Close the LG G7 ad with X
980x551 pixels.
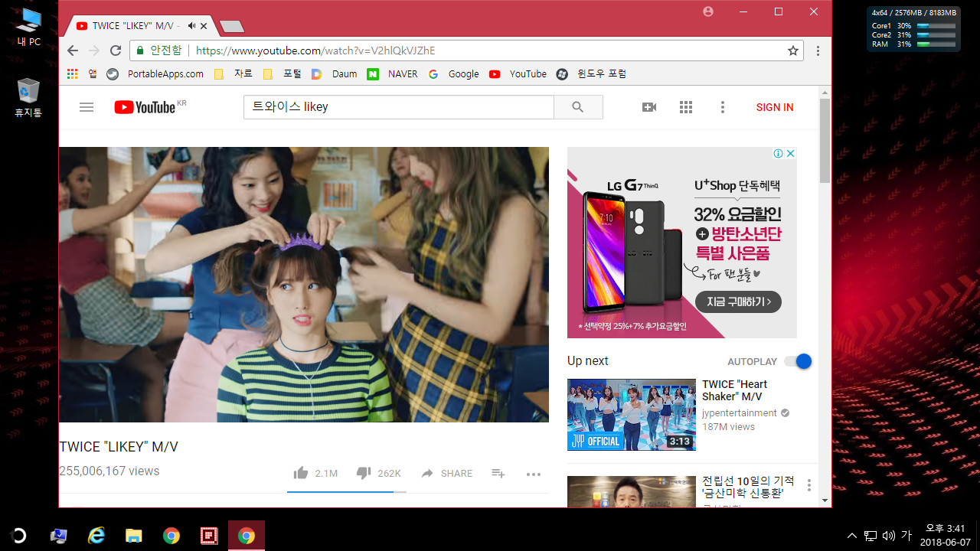tap(791, 153)
